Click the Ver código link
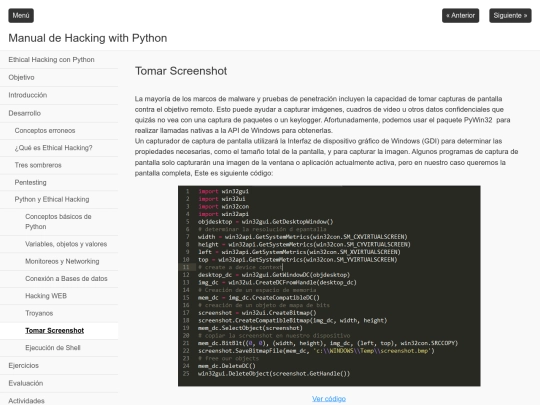The width and height of the screenshot is (540, 405). (329, 398)
